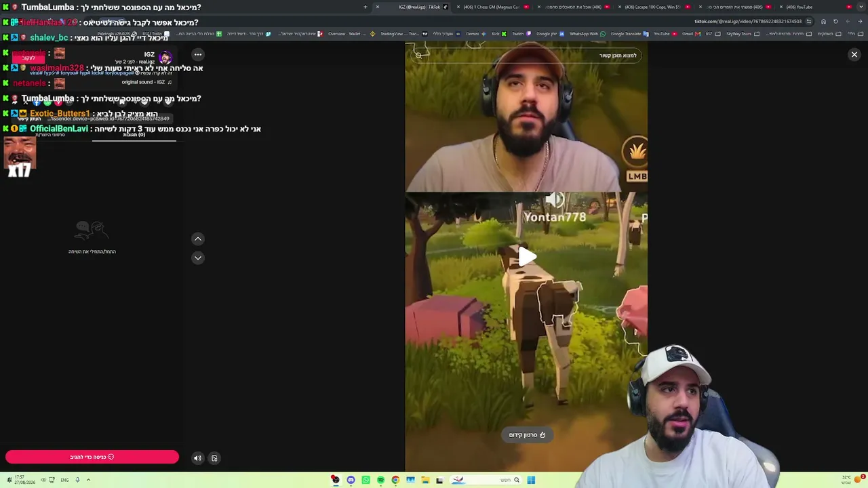Switch to the Escape 100 Cops YouTube tab

pyautogui.click(x=652, y=7)
